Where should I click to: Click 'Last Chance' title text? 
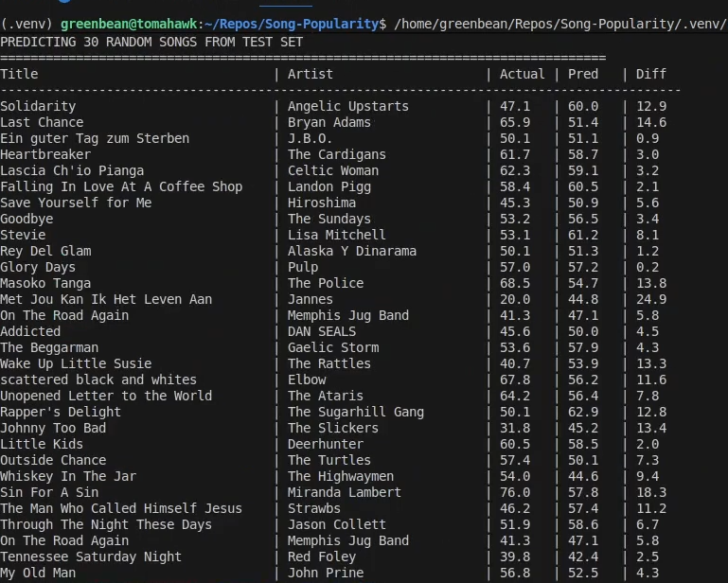point(42,122)
